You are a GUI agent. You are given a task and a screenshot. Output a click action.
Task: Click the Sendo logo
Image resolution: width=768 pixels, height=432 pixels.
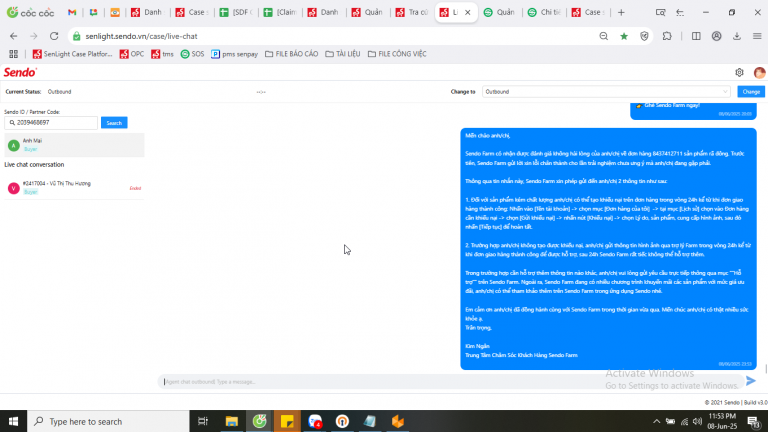[x=20, y=72]
